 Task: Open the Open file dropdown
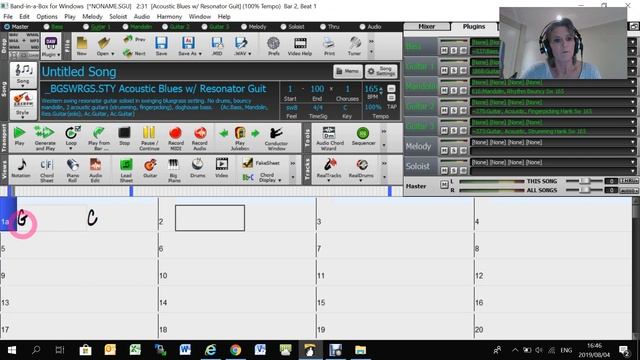pos(112,53)
